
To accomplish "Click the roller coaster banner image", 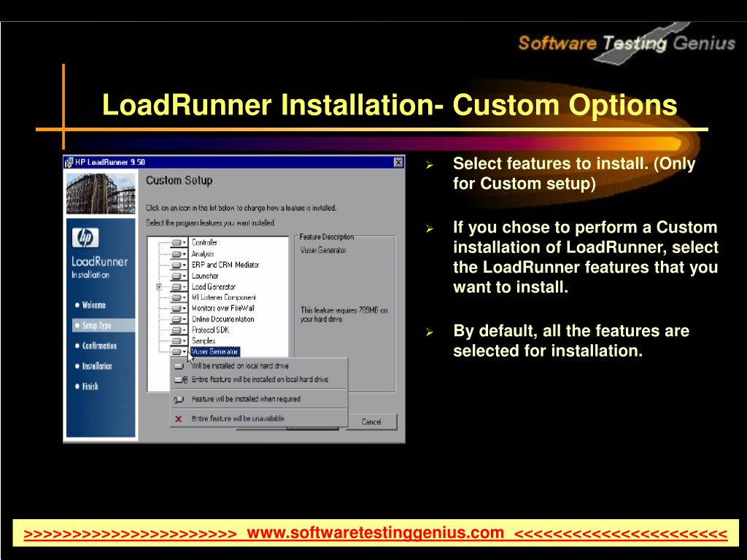I will (101, 194).
